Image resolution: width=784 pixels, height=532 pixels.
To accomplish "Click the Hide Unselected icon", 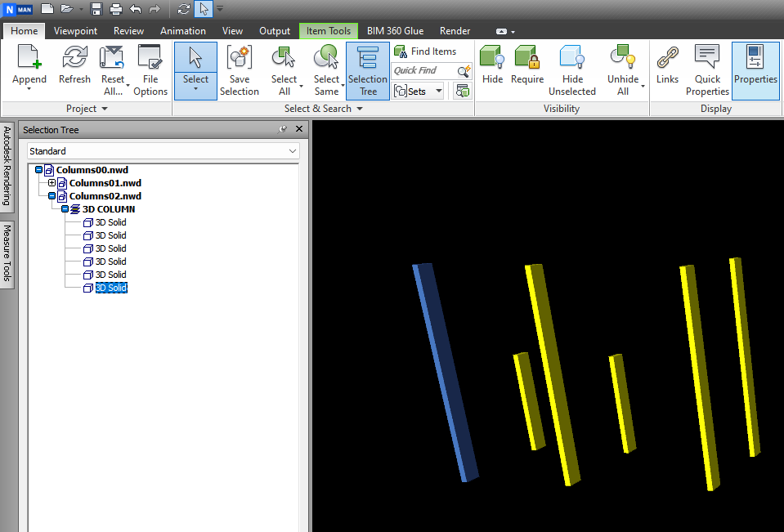I will pyautogui.click(x=572, y=56).
